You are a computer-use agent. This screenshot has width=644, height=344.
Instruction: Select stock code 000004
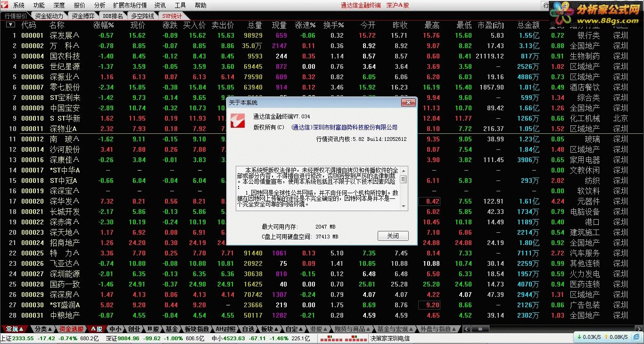tap(33, 56)
